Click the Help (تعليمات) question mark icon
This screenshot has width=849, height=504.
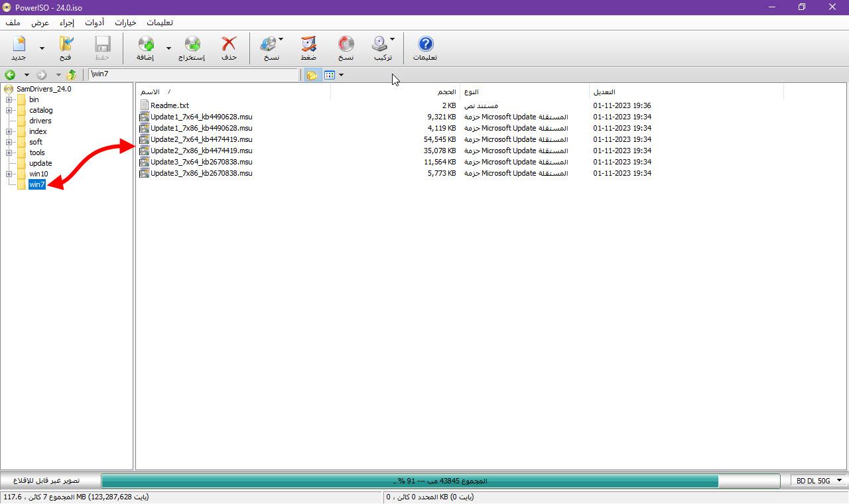(x=425, y=44)
